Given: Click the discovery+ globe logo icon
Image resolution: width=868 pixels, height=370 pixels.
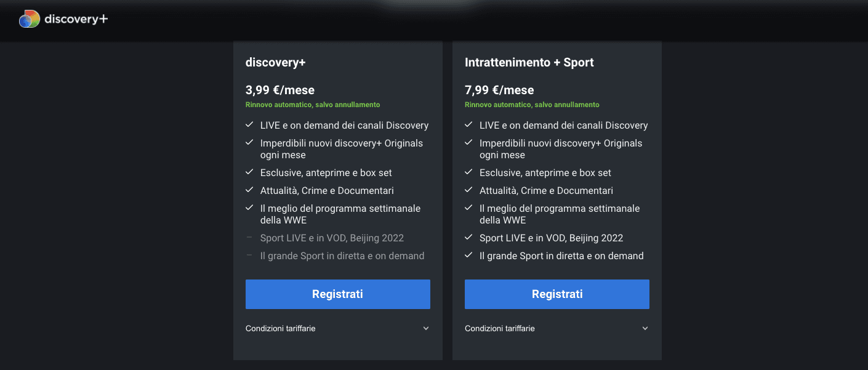Looking at the screenshot, I should click(x=30, y=19).
